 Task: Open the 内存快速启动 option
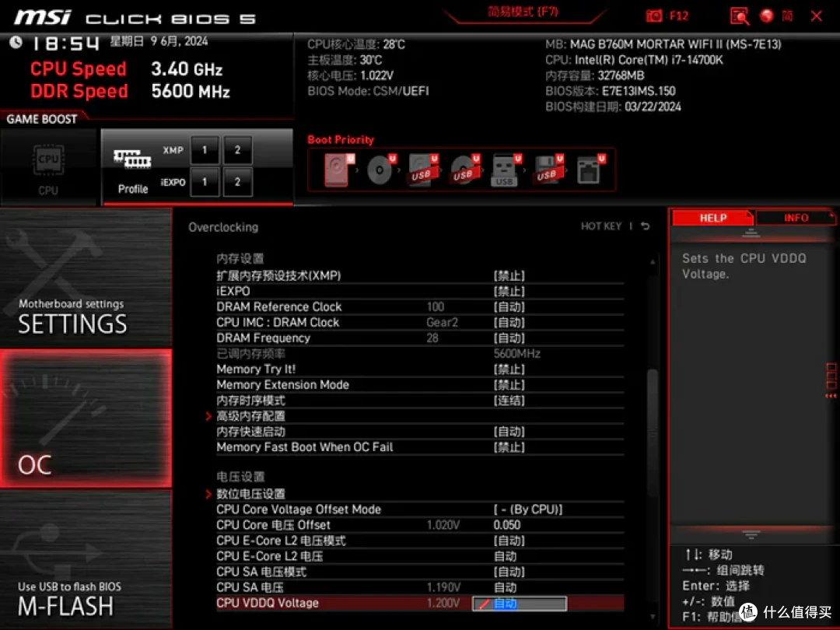(x=420, y=431)
